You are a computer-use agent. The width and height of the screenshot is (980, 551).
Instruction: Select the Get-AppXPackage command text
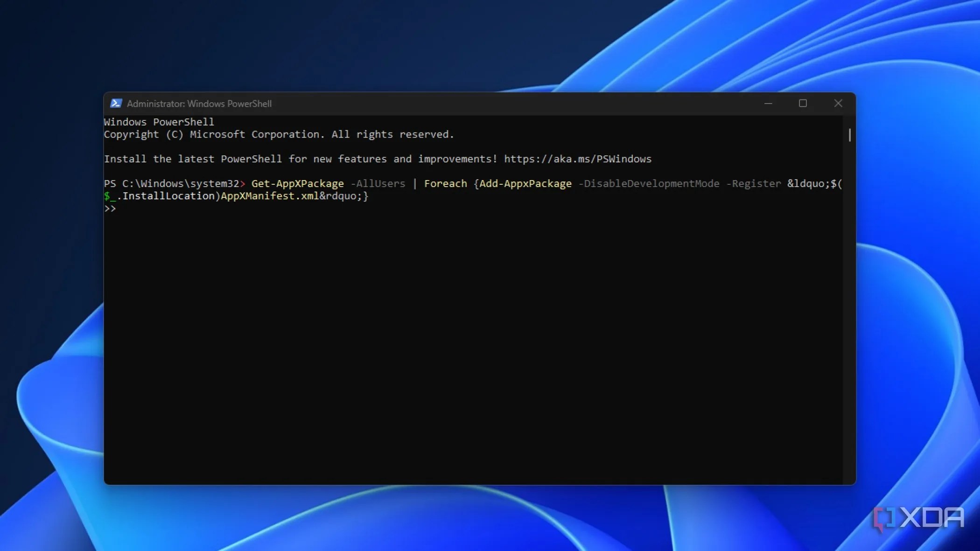coord(297,183)
